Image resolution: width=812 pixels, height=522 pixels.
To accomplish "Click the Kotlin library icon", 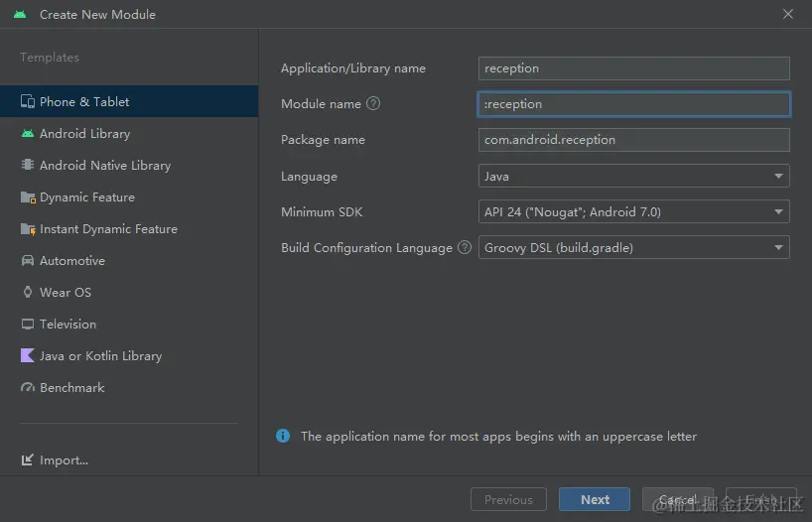I will click(x=28, y=355).
